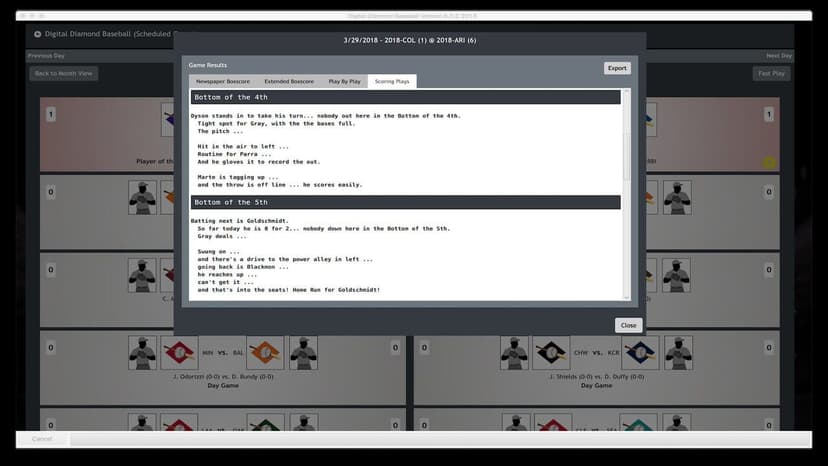The height and width of the screenshot is (466, 828).
Task: Click KCR starting pitcher silhouette
Action: 679,352
